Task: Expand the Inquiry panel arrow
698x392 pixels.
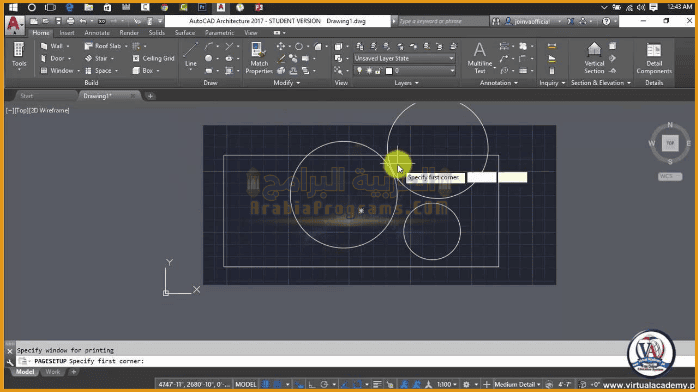Action: click(563, 83)
